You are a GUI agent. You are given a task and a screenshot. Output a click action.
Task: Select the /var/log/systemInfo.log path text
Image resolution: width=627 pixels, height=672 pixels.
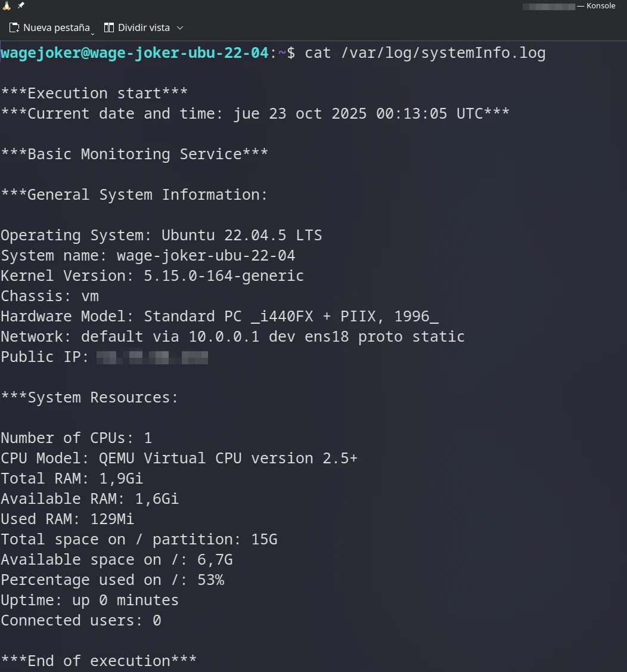(x=438, y=52)
